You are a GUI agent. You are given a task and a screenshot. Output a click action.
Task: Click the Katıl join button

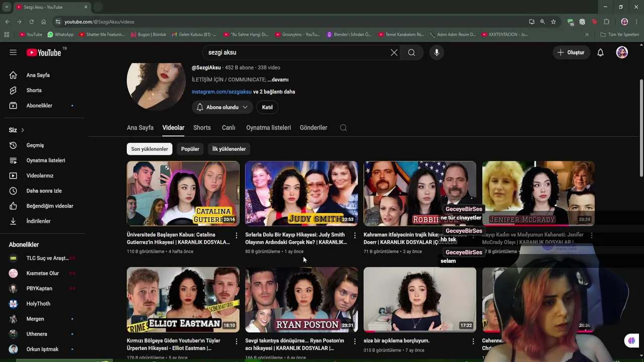point(267,107)
